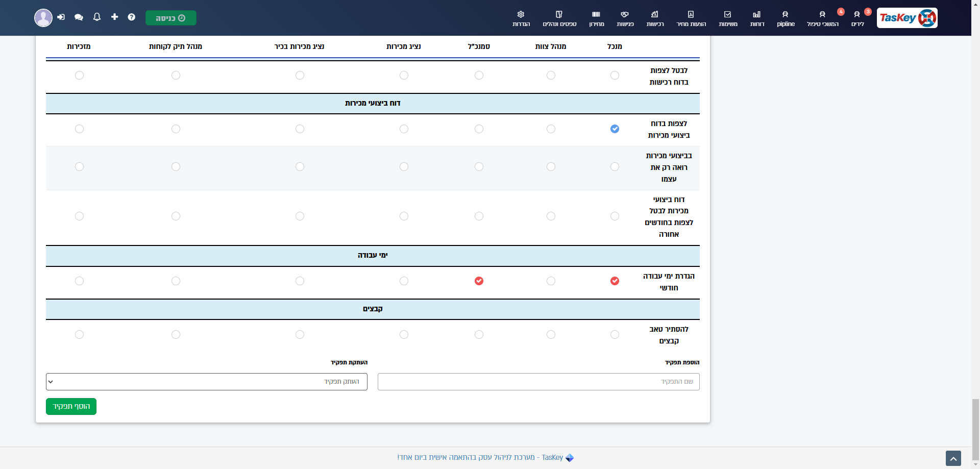Click the logout arrow icon
Image resolution: width=980 pixels, height=469 pixels.
click(x=61, y=17)
